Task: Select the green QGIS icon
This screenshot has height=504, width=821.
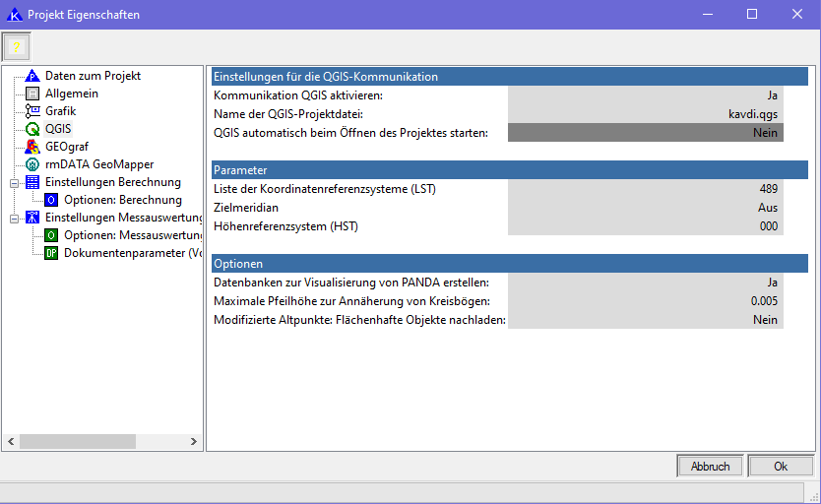Action: click(x=32, y=129)
